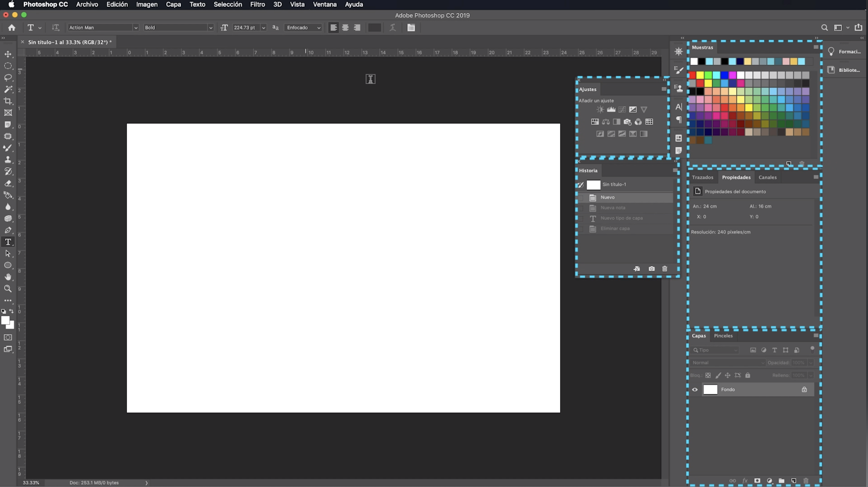Open the Formación panel button
This screenshot has height=487, width=868.
pos(844,51)
